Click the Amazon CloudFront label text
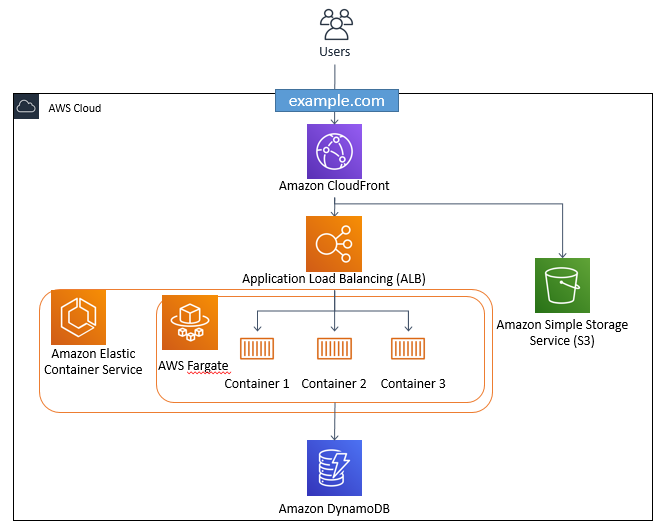 (334, 186)
